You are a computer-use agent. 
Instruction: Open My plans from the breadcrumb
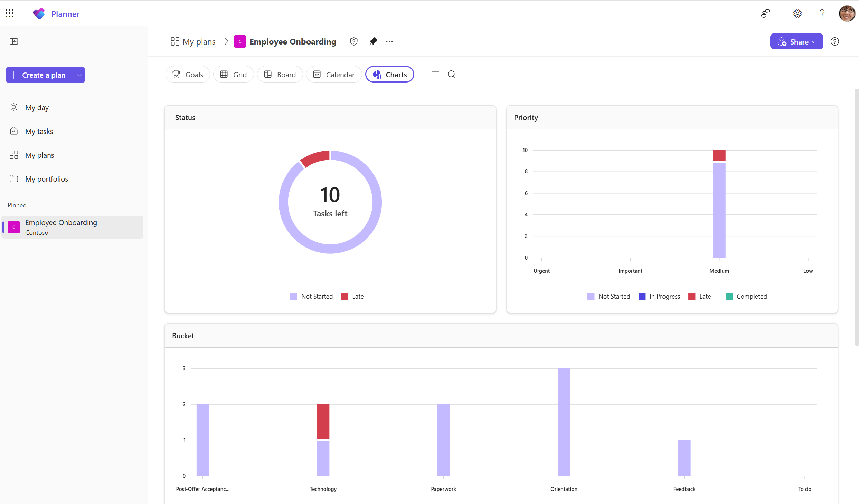click(192, 41)
